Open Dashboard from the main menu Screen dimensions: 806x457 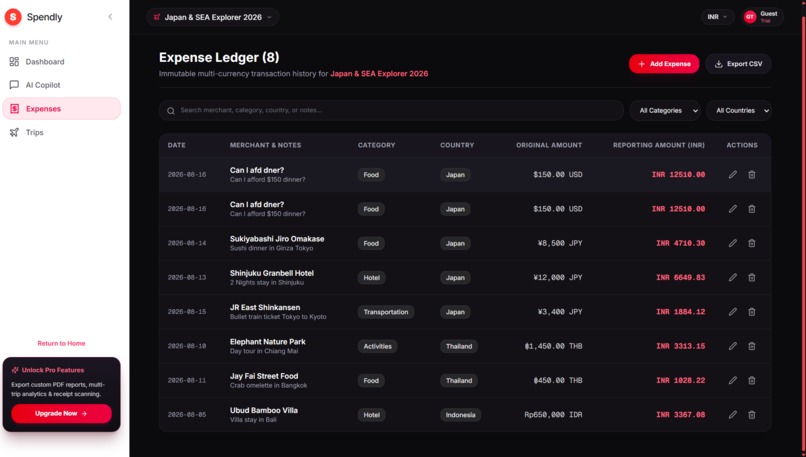[x=62, y=62]
